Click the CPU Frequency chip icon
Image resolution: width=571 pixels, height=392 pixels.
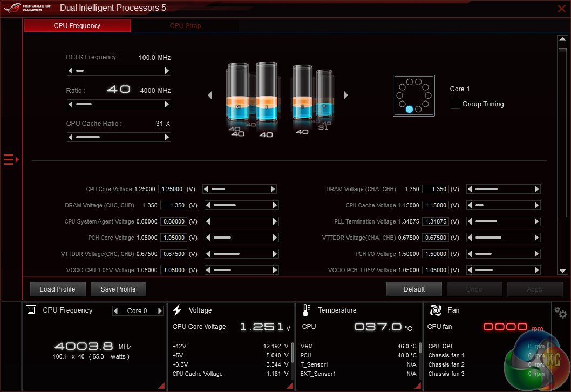(31, 310)
